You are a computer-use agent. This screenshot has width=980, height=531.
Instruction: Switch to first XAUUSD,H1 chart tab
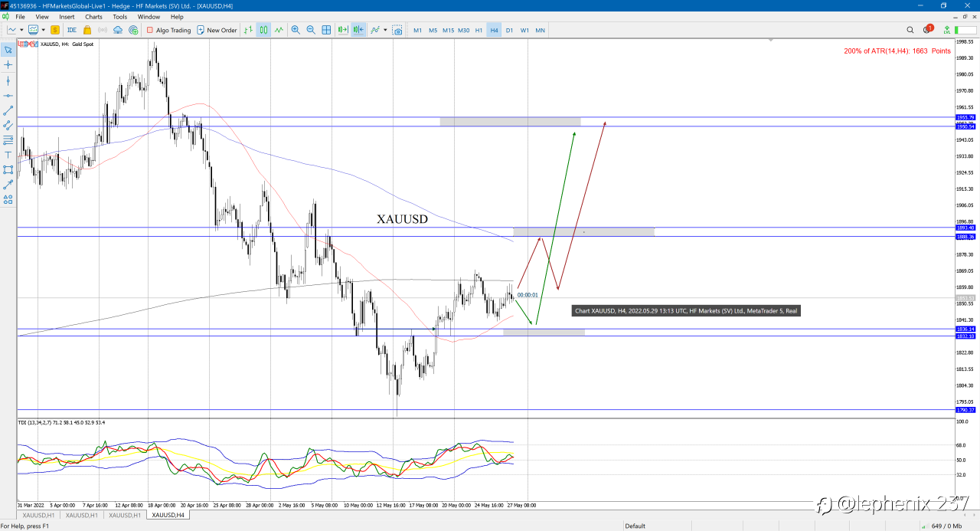[x=38, y=516]
